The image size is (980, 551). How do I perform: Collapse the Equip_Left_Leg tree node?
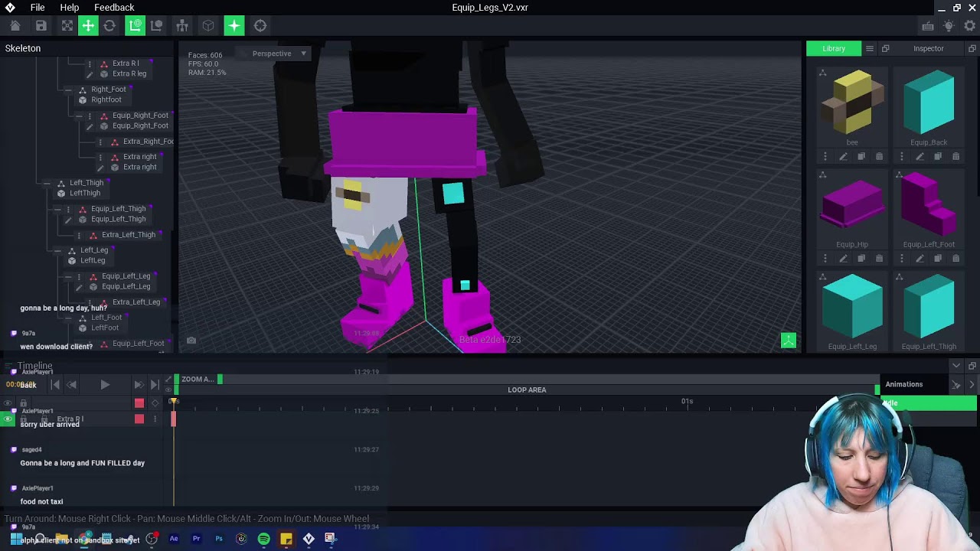tap(68, 276)
